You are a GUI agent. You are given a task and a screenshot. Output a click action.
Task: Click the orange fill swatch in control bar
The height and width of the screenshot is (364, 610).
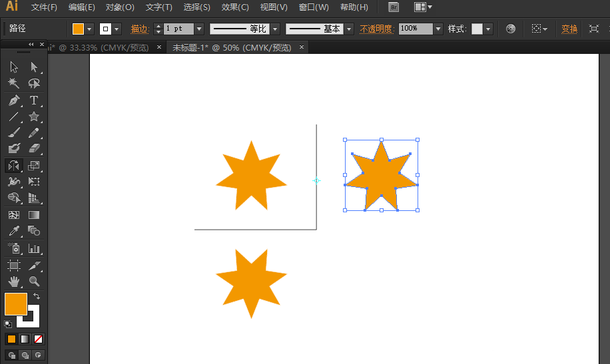(x=78, y=29)
